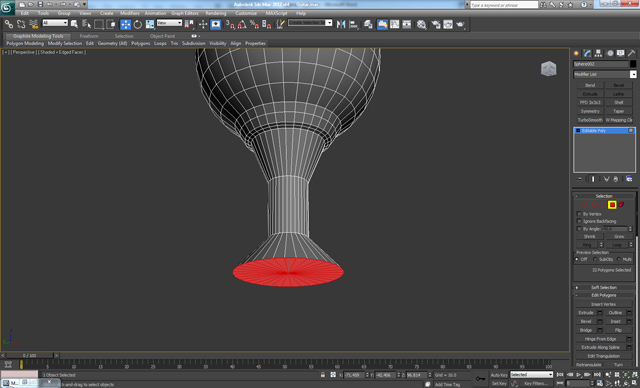
Task: Expand the Soft Selection rollout
Action: 604,288
